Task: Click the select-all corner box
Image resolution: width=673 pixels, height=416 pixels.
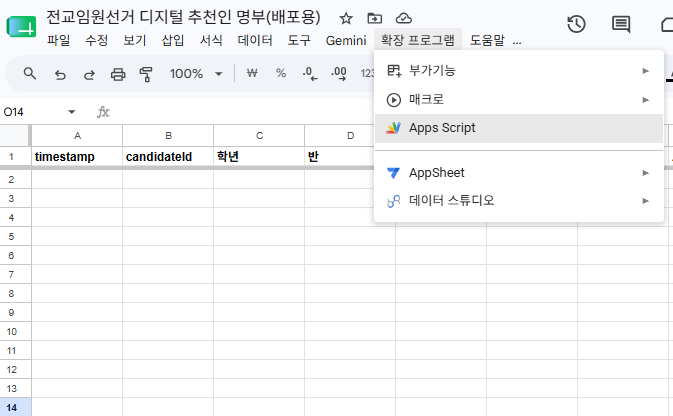Action: [14, 136]
